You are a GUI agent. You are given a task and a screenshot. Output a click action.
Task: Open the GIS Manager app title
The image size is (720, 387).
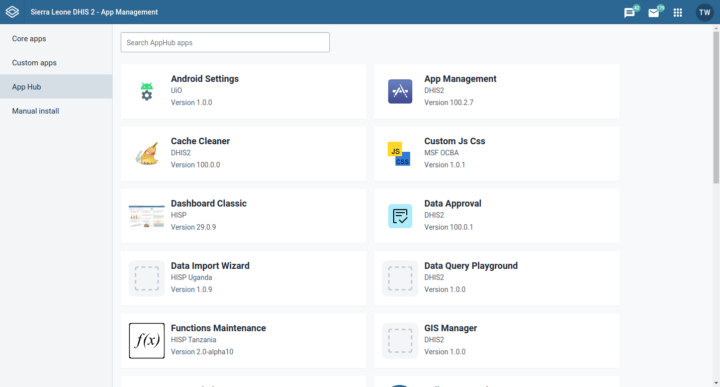pyautogui.click(x=450, y=328)
